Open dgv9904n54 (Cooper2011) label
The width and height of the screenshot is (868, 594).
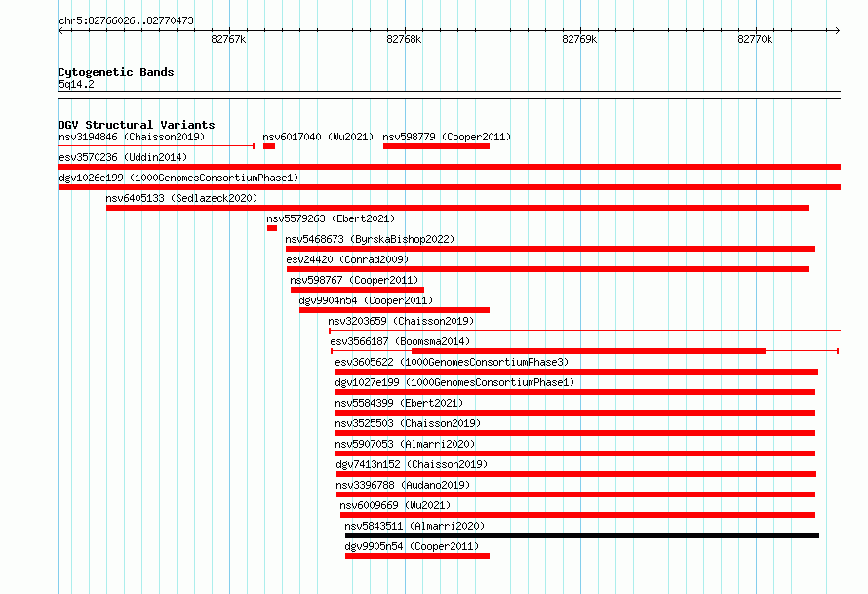tap(366, 300)
